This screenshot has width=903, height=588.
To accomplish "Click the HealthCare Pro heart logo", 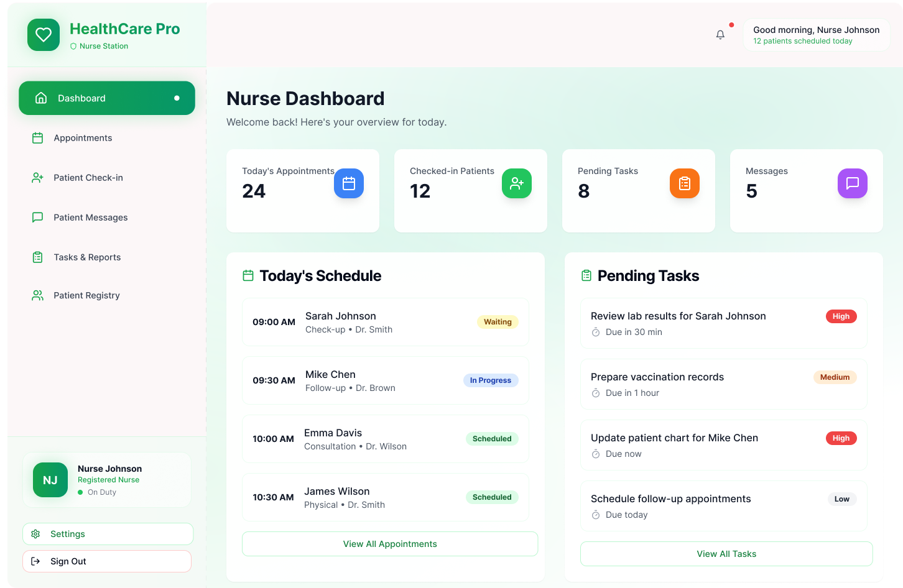I will tap(44, 35).
